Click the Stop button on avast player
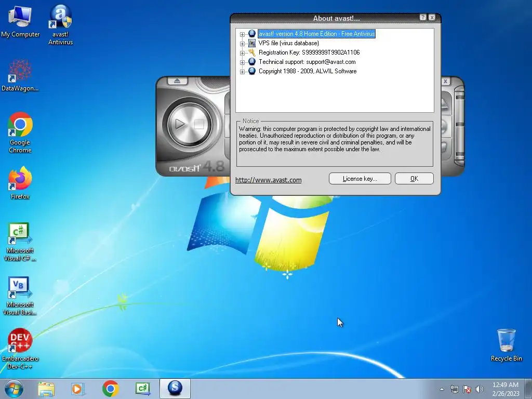532x399 pixels. coord(199,124)
